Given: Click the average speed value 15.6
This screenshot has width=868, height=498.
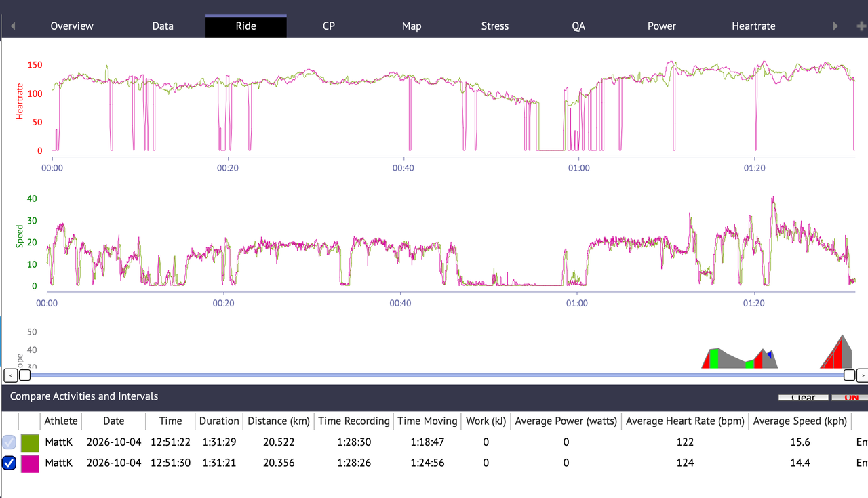Looking at the screenshot, I should coord(800,442).
